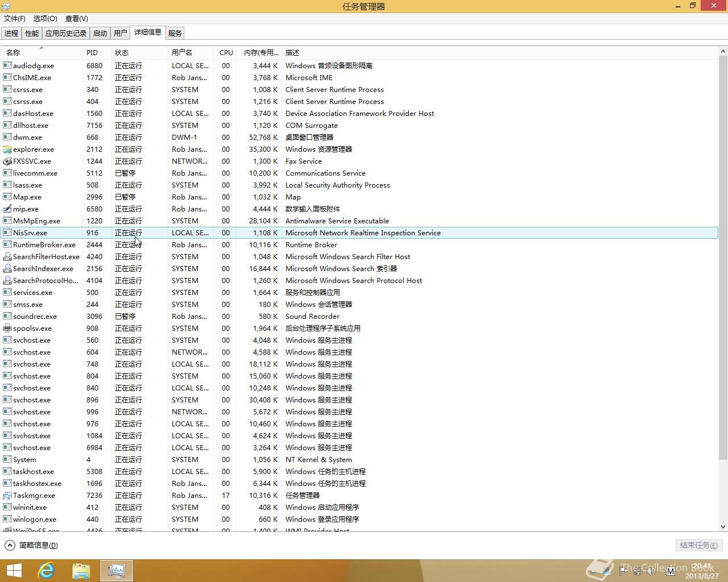The height and width of the screenshot is (582, 728).
Task: Sort by the 描述 column header
Action: coord(499,52)
